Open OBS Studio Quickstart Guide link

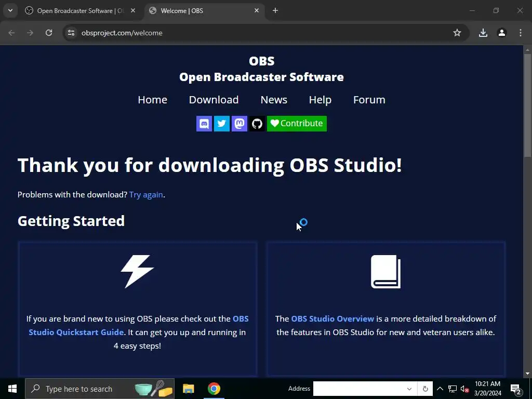coord(139,325)
